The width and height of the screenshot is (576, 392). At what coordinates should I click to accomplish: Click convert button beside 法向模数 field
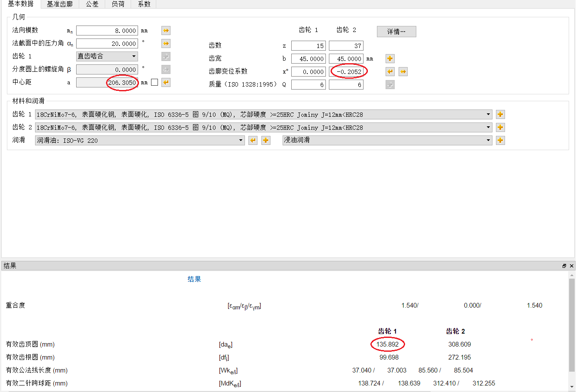(x=166, y=31)
